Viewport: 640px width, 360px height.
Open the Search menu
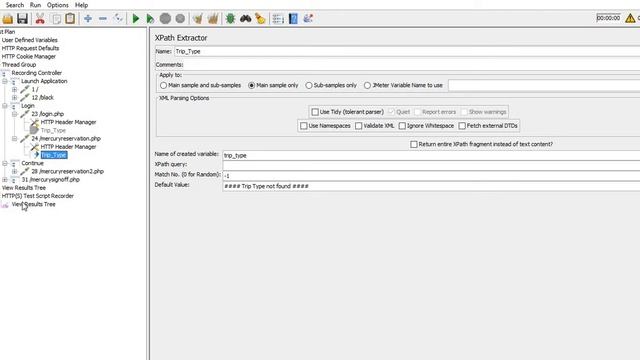pyautogui.click(x=15, y=5)
